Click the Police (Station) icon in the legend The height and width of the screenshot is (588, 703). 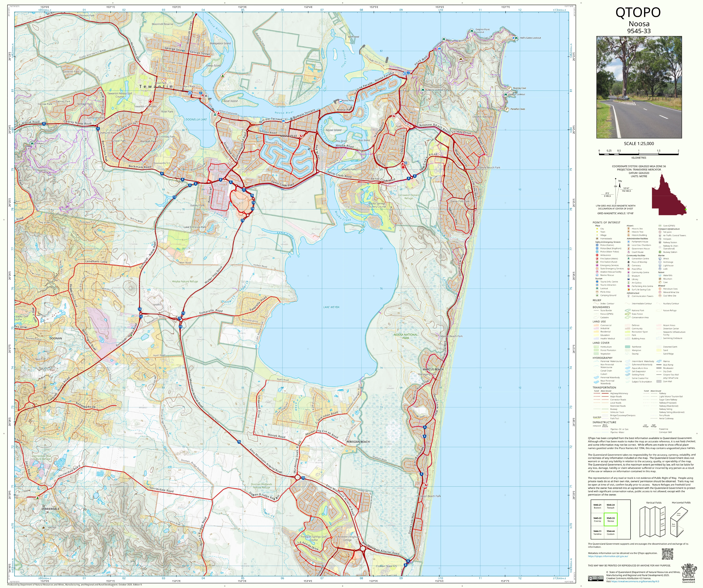pyautogui.click(x=597, y=245)
